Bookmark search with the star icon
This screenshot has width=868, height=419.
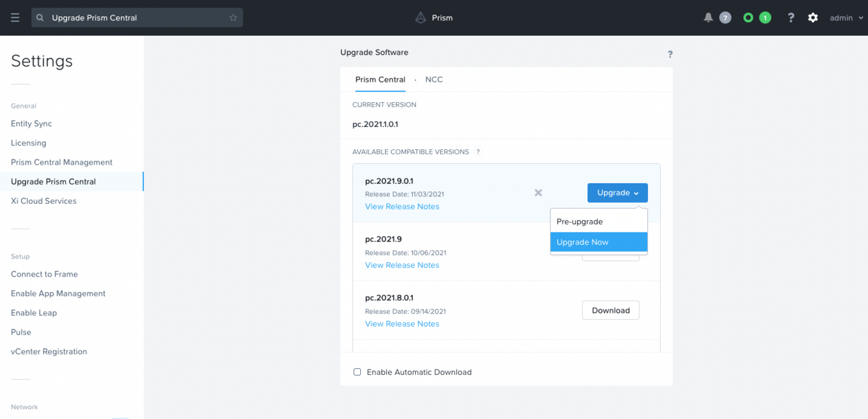[233, 18]
